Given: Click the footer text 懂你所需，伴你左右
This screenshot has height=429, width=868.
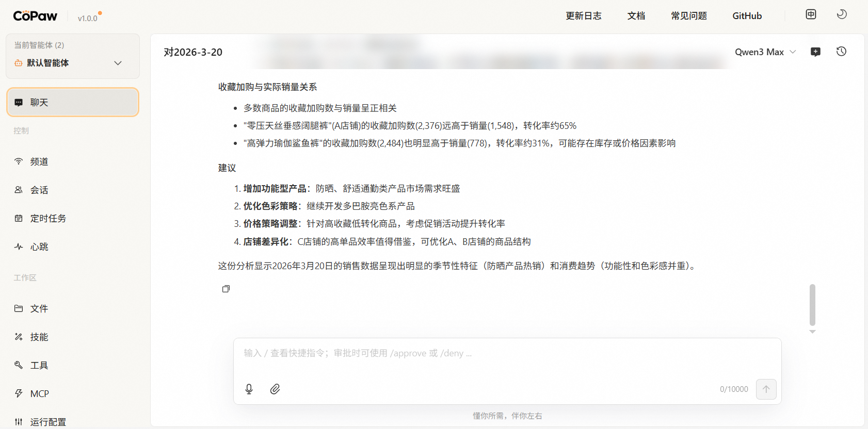Looking at the screenshot, I should coord(507,416).
